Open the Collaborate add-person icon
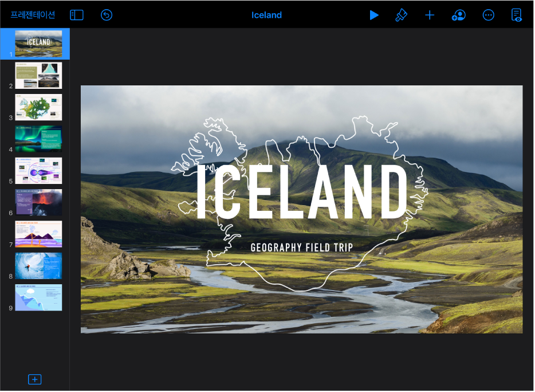Image resolution: width=535 pixels, height=392 pixels. [458, 15]
